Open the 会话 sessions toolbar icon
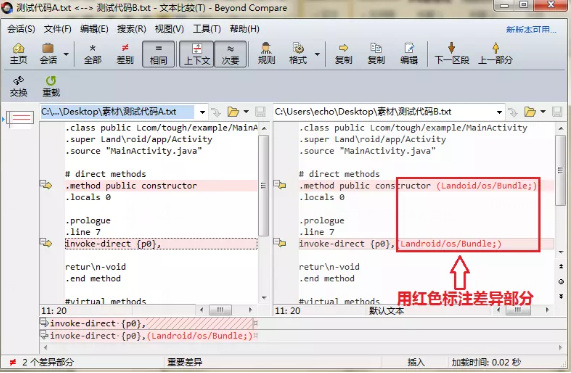 click(x=48, y=54)
